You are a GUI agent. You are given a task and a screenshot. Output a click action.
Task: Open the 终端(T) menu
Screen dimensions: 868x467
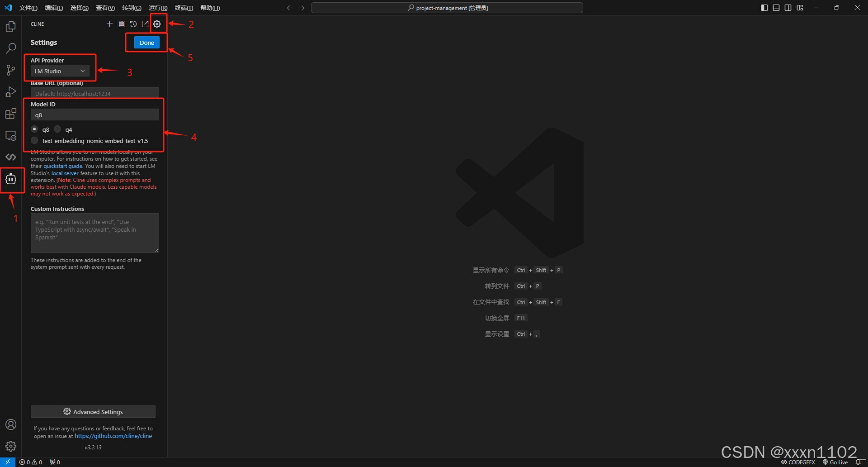coord(184,8)
